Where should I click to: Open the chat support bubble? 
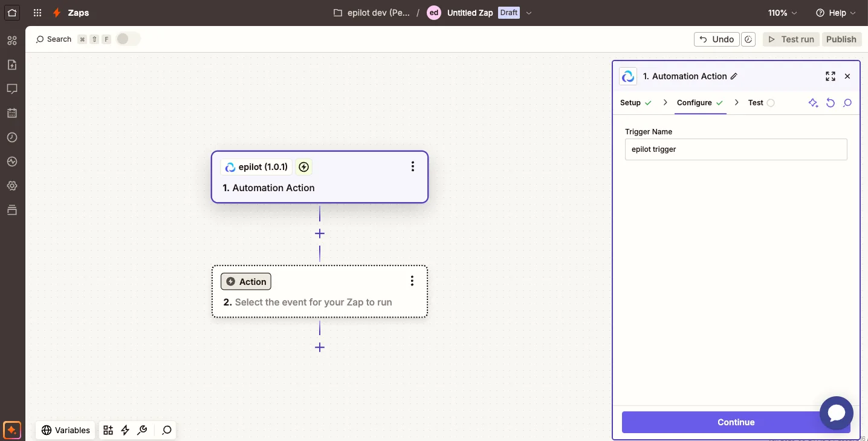[837, 413]
